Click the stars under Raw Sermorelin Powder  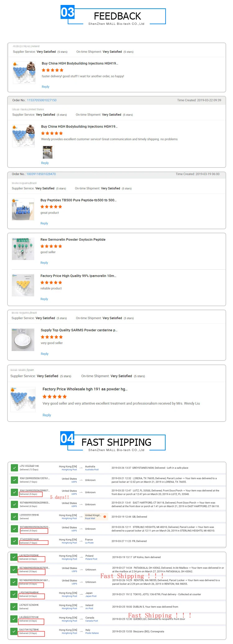[x=51, y=246]
